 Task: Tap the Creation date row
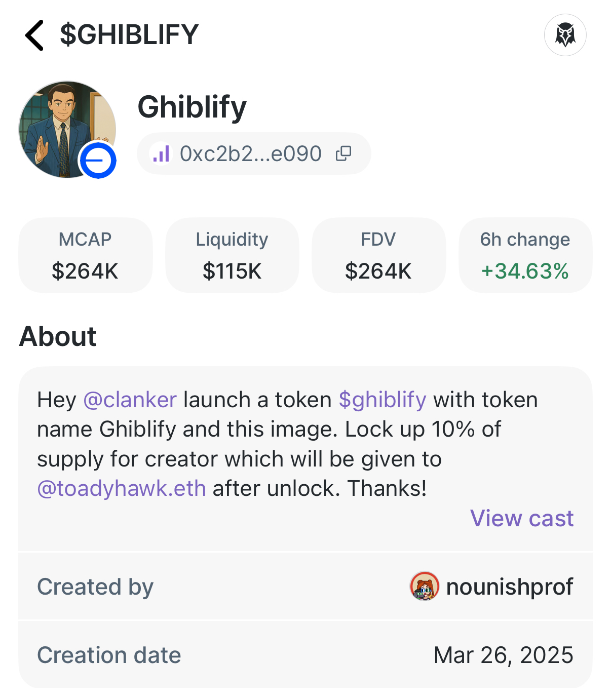pyautogui.click(x=305, y=655)
